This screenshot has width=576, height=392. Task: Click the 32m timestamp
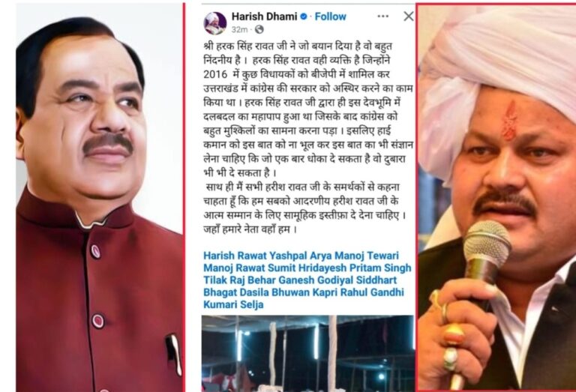pyautogui.click(x=239, y=29)
